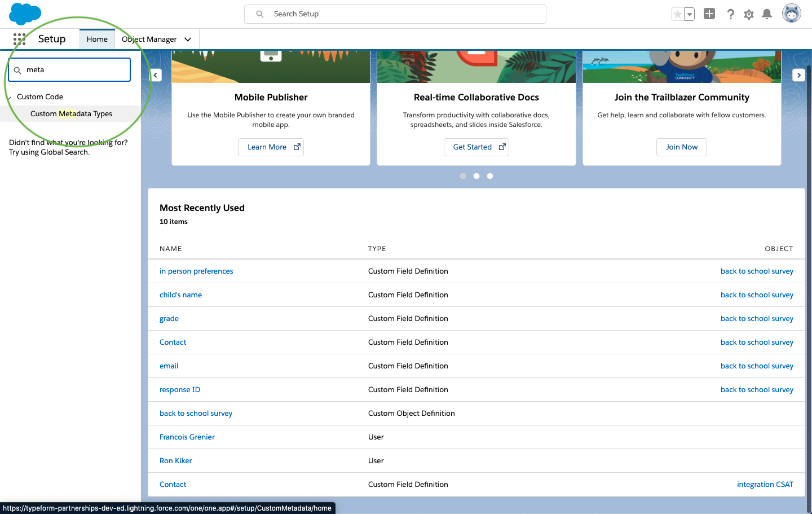Click the OBJECT column header
This screenshot has width=812, height=514.
(779, 249)
